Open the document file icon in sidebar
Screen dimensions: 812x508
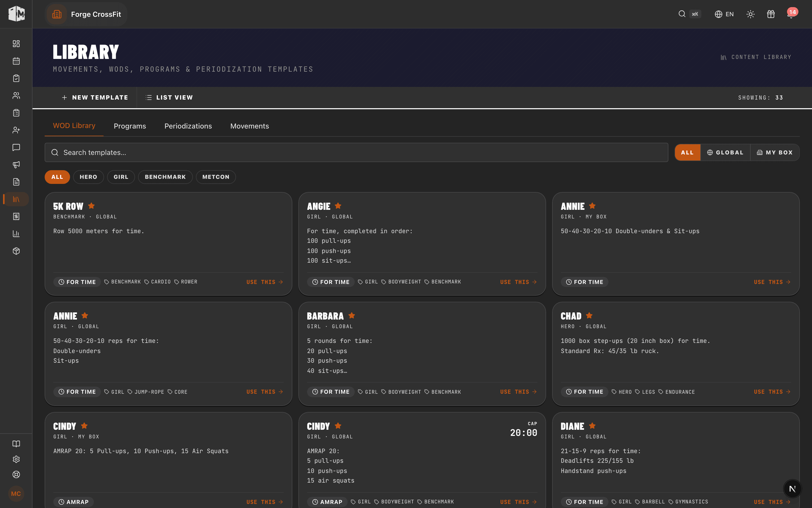[16, 182]
